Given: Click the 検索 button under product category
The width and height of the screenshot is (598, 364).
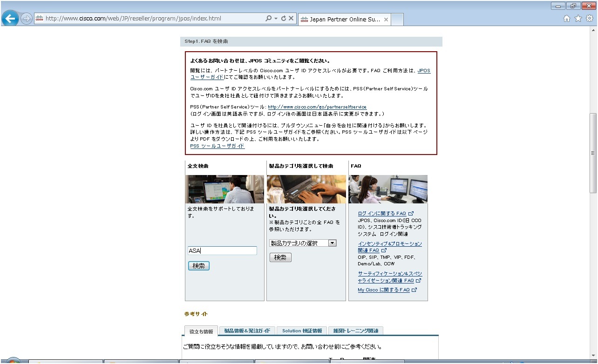Looking at the screenshot, I should 280,257.
